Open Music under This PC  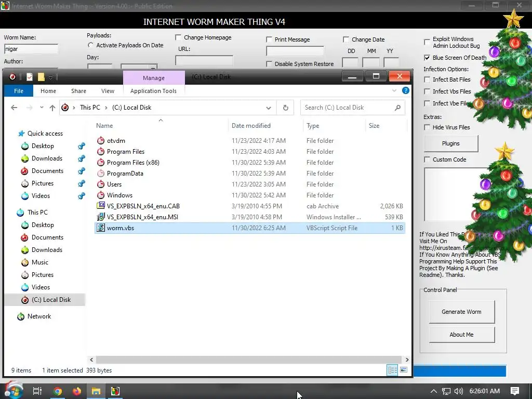tap(39, 262)
